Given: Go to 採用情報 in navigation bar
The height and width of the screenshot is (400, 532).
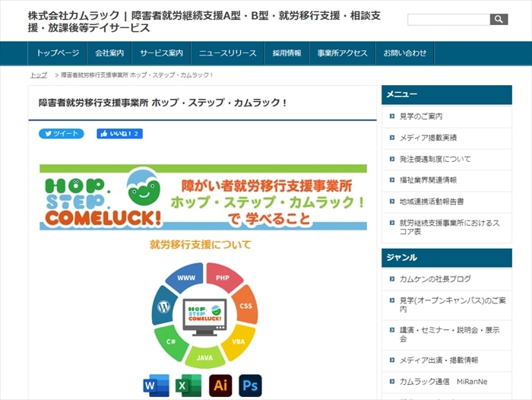Looking at the screenshot, I should tap(287, 53).
